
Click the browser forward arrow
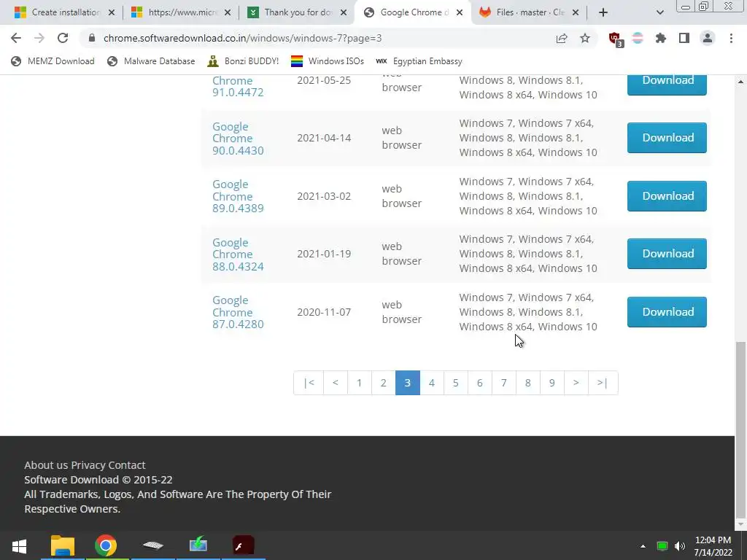click(x=39, y=38)
